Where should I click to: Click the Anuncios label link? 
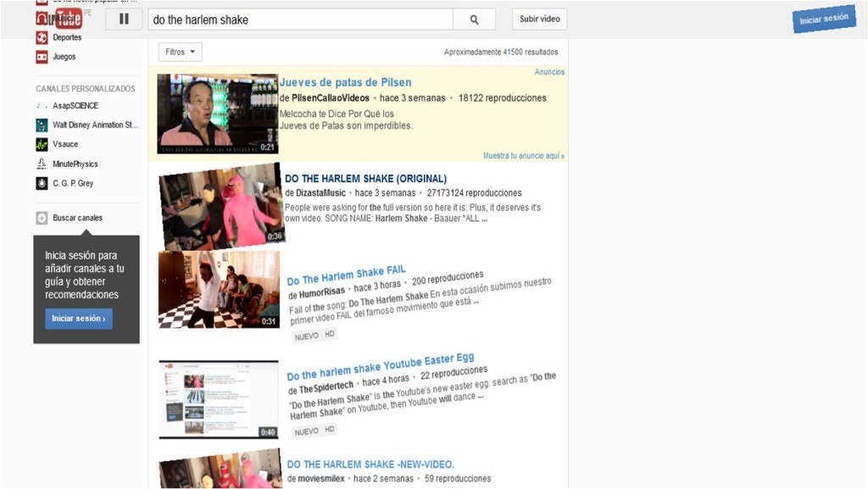pos(549,72)
